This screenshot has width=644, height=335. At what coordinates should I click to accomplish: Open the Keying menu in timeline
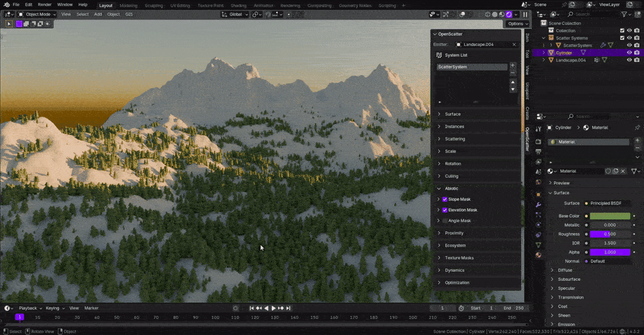(x=54, y=308)
